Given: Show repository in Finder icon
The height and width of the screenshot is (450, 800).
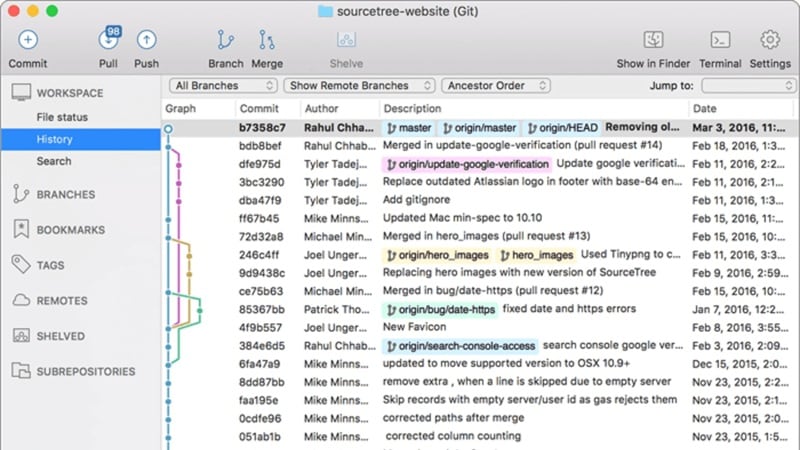Looking at the screenshot, I should coord(653,40).
